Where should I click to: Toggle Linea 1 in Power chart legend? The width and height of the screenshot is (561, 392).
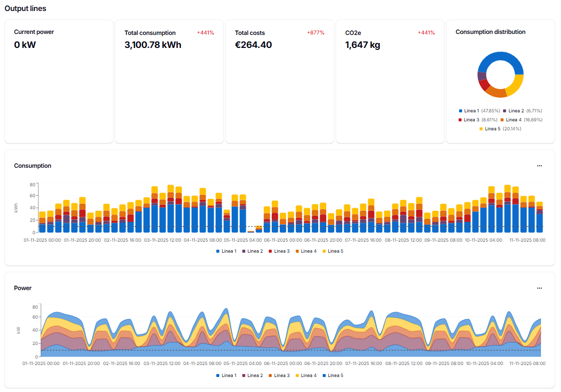pos(226,376)
